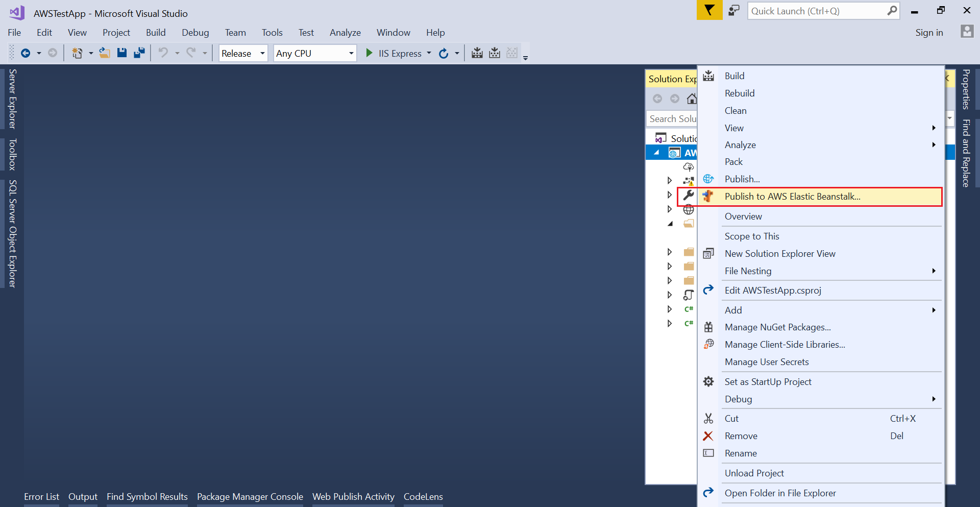Image resolution: width=980 pixels, height=507 pixels.
Task: Expand the wrench Properties tree node
Action: (670, 195)
